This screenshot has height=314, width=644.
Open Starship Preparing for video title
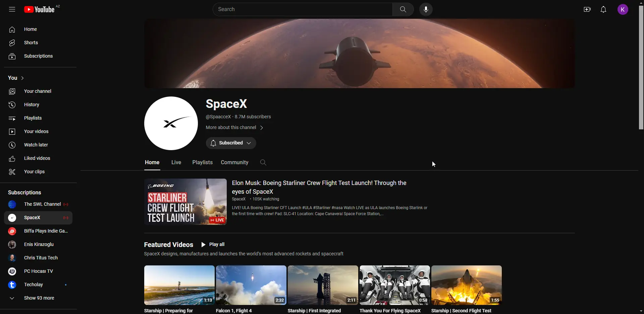coord(168,311)
